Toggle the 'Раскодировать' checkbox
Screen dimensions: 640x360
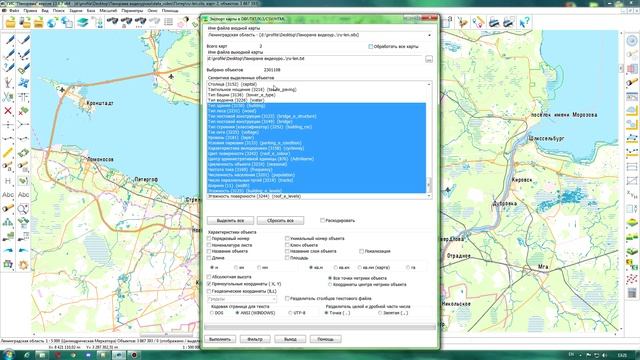[x=322, y=220]
